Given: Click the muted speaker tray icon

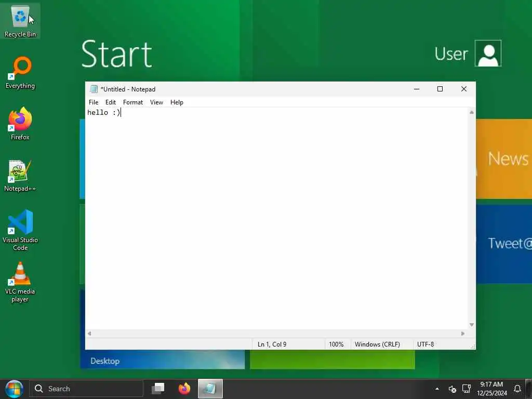Looking at the screenshot, I should point(453,389).
